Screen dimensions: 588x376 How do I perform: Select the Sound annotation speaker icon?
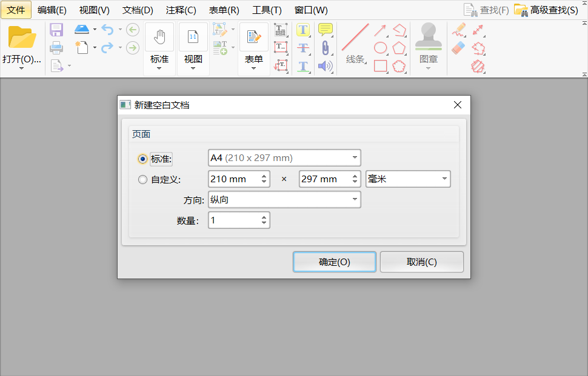tap(325, 66)
